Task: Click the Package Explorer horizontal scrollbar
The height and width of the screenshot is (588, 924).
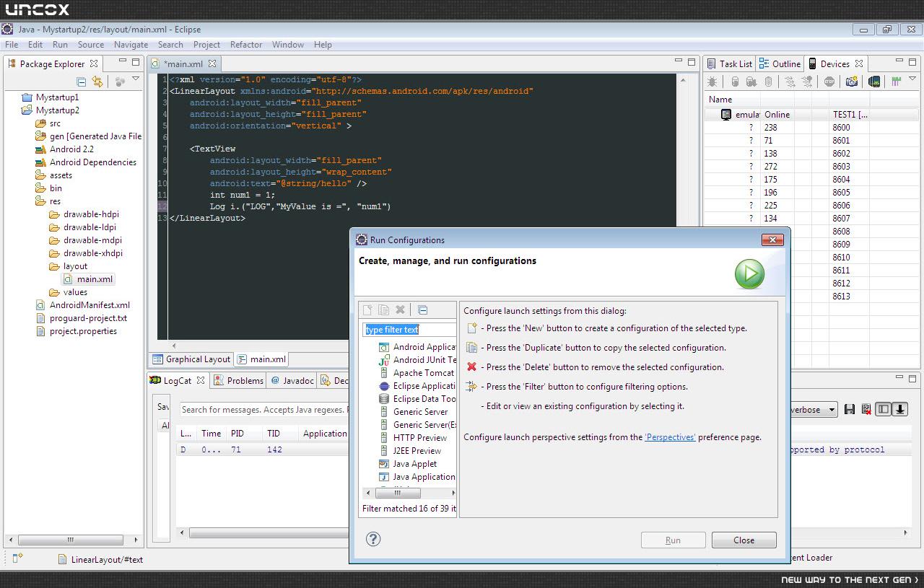Action: [72, 539]
